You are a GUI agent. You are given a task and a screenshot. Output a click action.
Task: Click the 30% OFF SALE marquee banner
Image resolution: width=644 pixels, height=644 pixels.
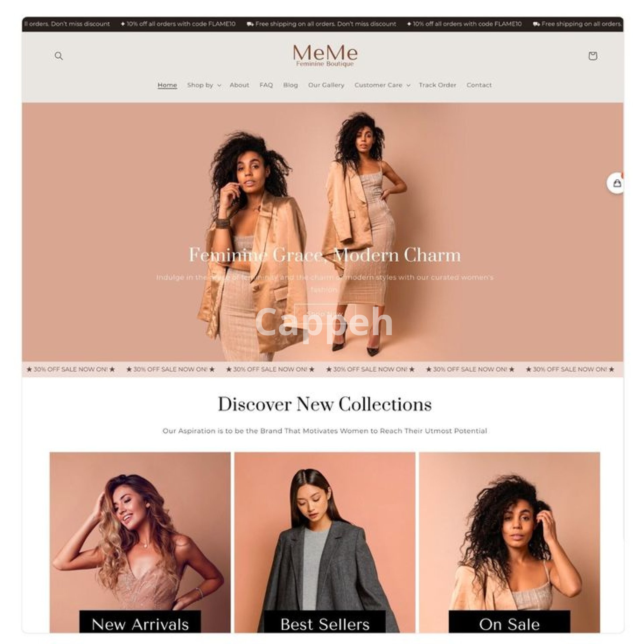point(322,369)
